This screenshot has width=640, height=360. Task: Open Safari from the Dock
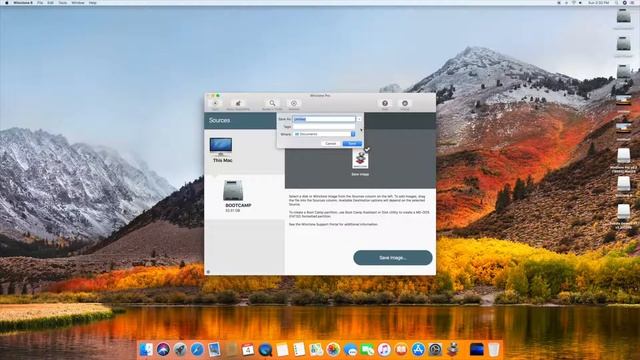(x=197, y=350)
